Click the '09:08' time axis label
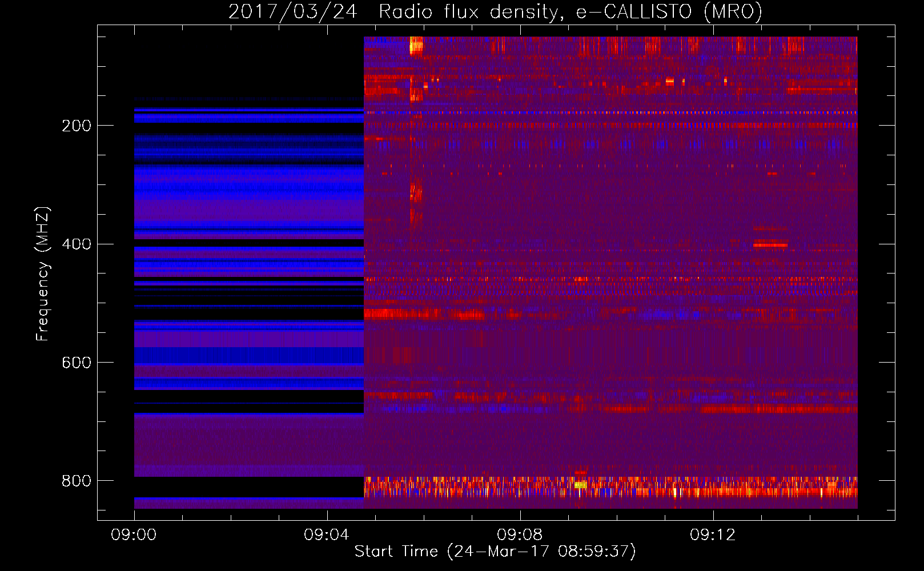Viewport: 924px width, 571px height. click(520, 535)
